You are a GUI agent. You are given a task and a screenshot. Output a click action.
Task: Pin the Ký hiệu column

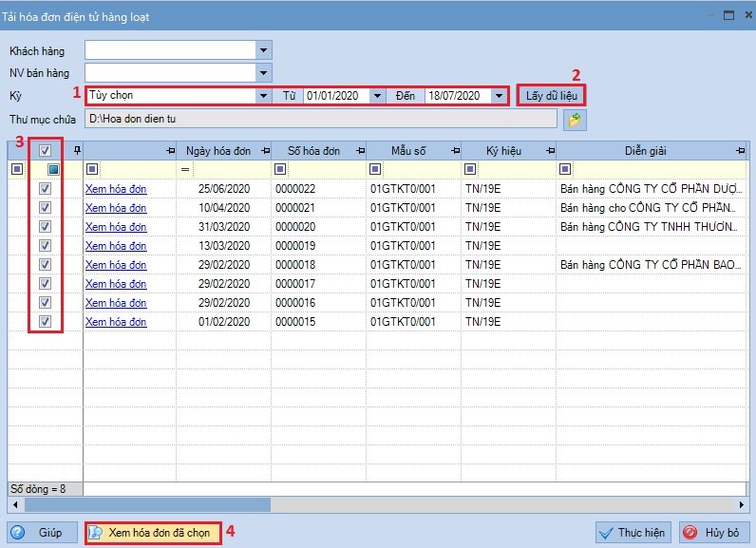550,151
